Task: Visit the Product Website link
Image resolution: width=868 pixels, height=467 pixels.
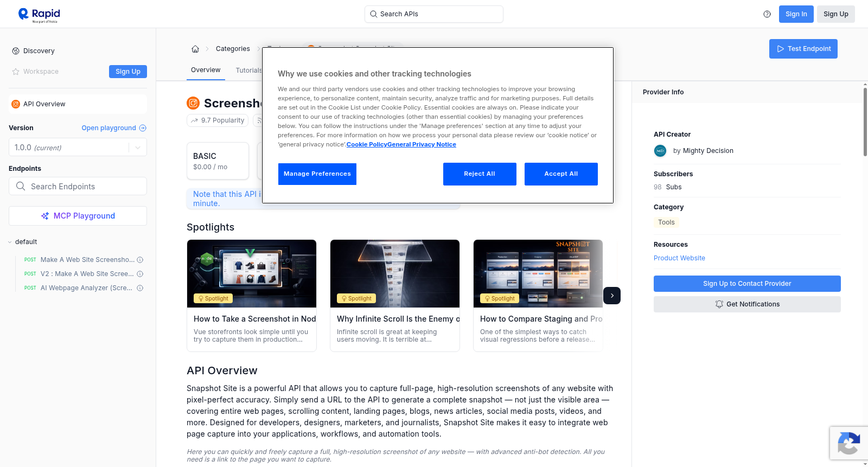Action: [679, 258]
